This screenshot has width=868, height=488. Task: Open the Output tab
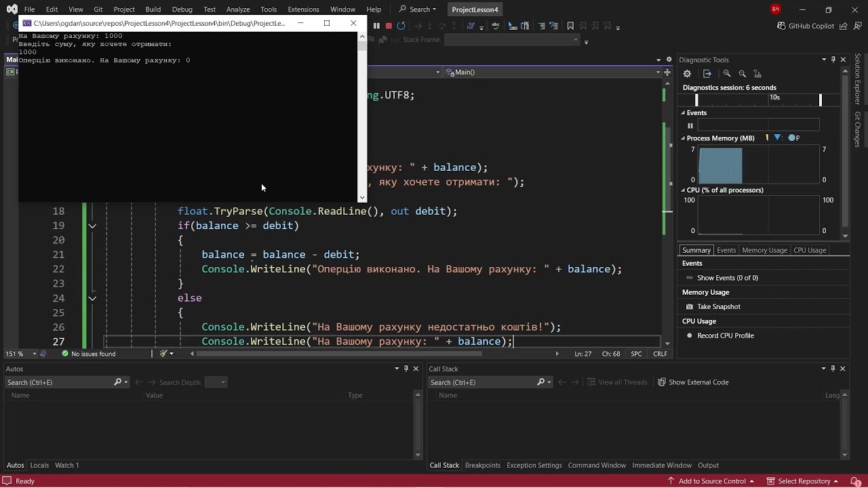(708, 465)
